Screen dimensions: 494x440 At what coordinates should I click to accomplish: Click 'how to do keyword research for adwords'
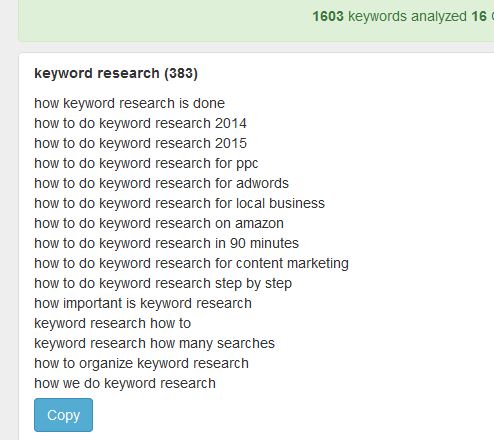[x=161, y=183]
